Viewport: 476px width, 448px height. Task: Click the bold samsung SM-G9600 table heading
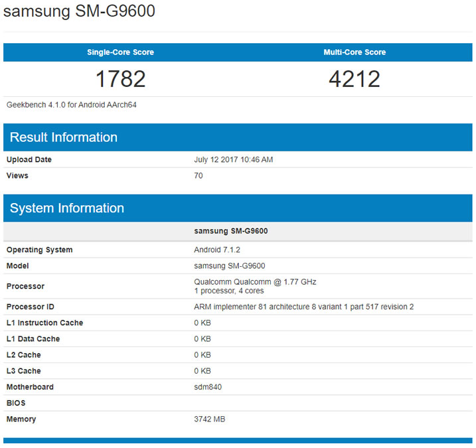[231, 231]
